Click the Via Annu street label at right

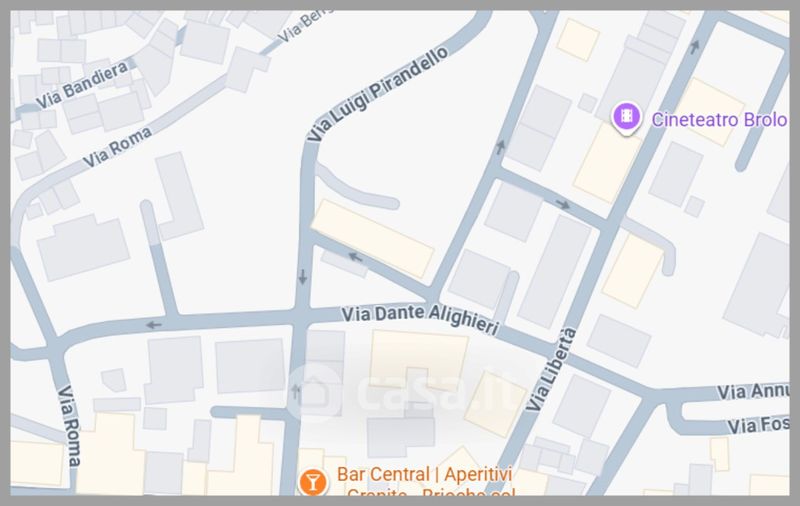pos(753,392)
